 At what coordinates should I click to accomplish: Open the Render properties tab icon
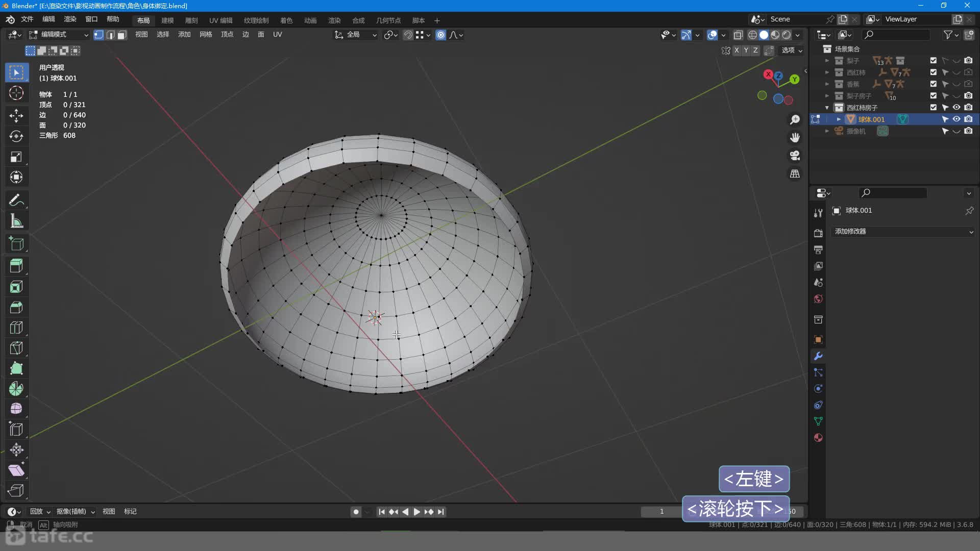818,233
